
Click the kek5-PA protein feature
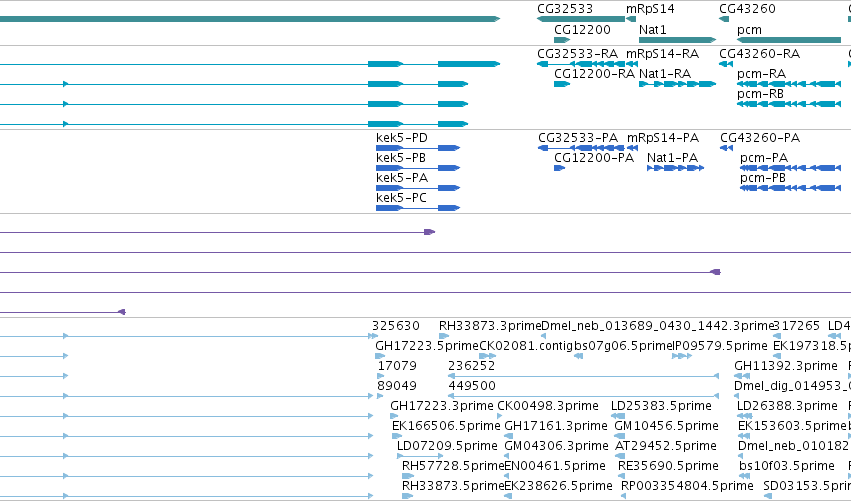click(x=418, y=188)
